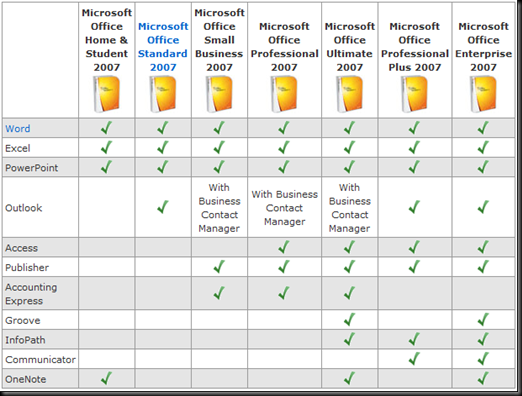Viewport: 522px width, 396px height.
Task: Click the Office Enterprise 2007 box image
Action: pos(483,94)
